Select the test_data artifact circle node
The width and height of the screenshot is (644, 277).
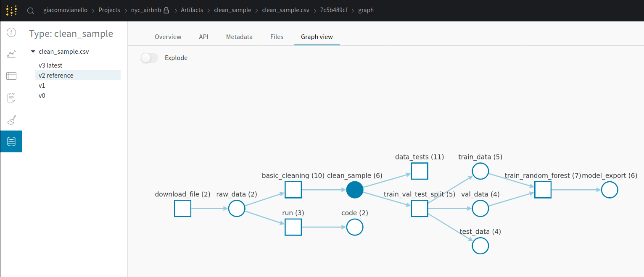[480, 246]
